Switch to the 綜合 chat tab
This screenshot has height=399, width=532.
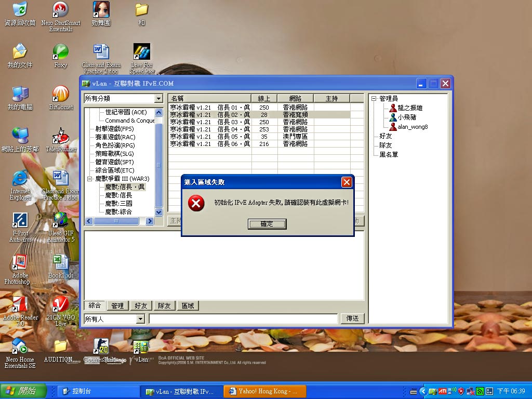coord(95,305)
